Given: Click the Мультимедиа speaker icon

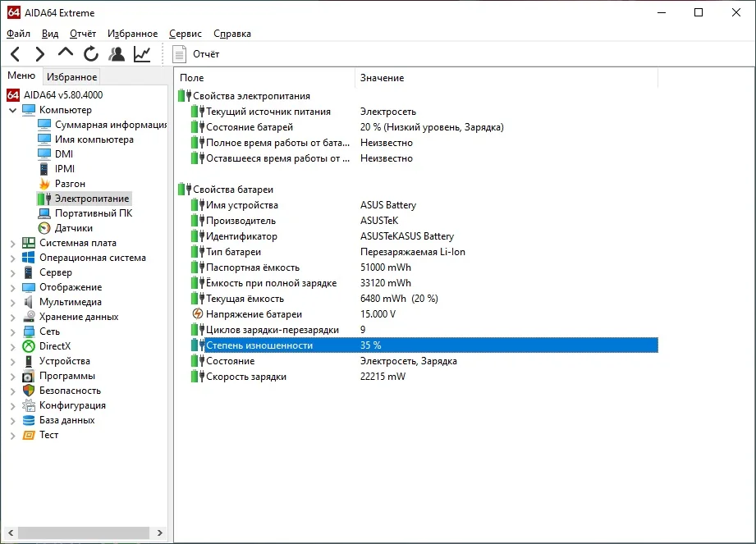Looking at the screenshot, I should [x=29, y=302].
